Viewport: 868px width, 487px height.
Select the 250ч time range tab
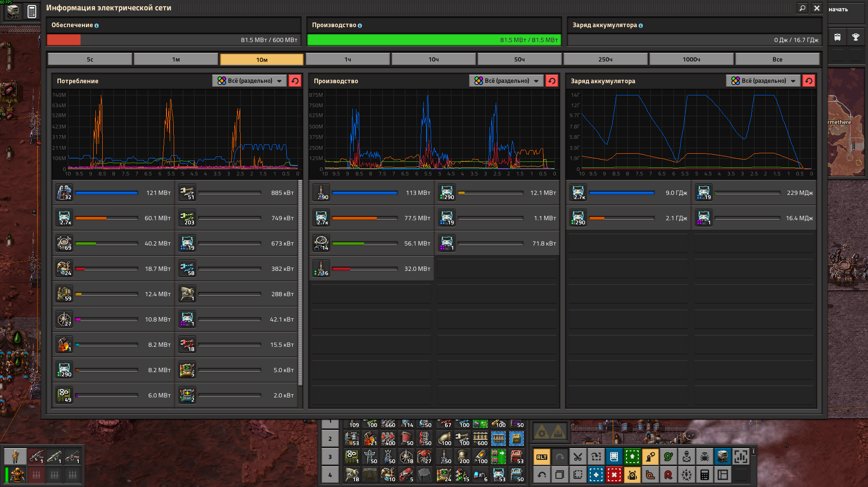tap(606, 59)
